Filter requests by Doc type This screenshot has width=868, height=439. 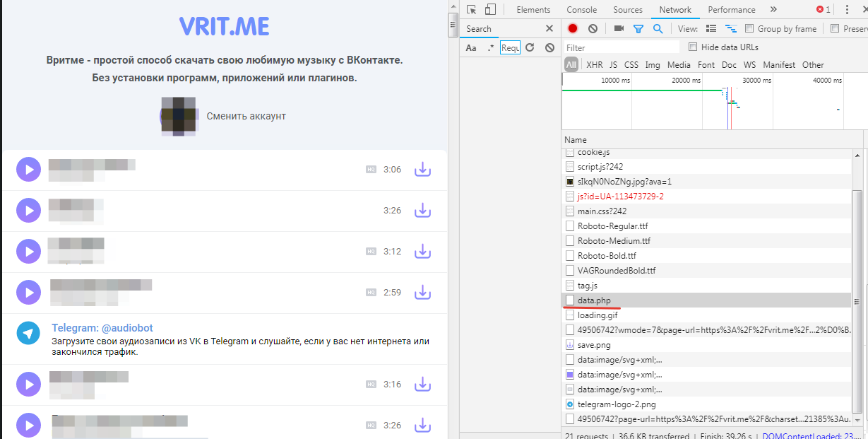729,65
